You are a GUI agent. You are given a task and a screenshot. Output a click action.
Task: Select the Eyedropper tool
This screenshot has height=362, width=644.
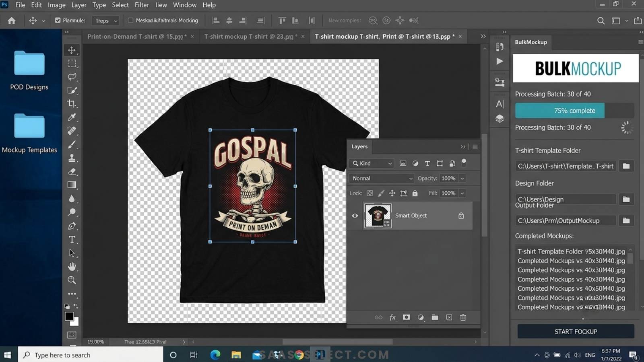point(72,117)
